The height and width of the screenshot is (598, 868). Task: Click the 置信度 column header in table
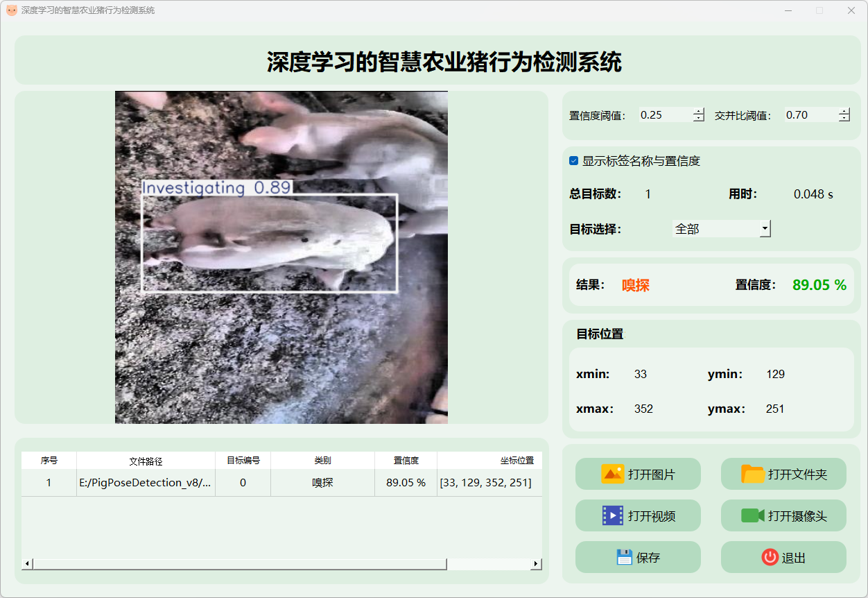(406, 461)
